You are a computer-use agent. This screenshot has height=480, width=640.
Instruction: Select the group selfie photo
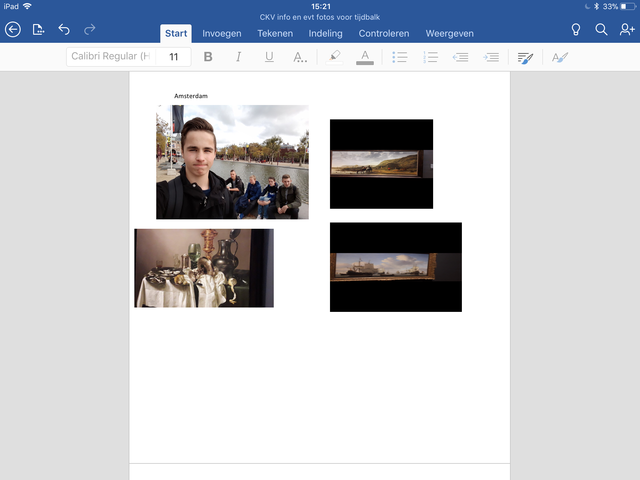click(232, 162)
